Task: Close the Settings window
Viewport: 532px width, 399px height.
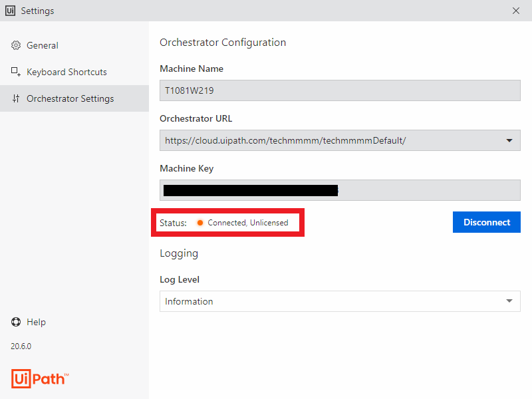Action: pyautogui.click(x=516, y=11)
